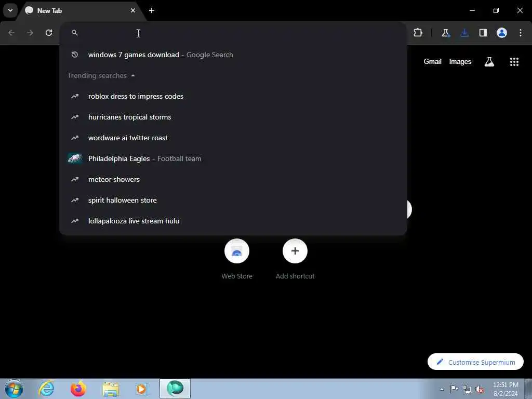This screenshot has height=399, width=532.
Task: Toggle the side panel
Action: [x=483, y=33]
